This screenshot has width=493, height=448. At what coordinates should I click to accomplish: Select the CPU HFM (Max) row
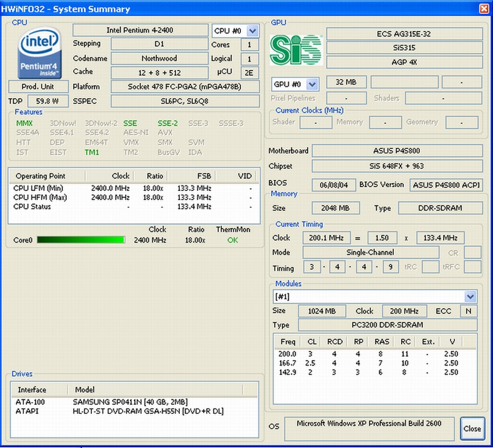click(134, 198)
